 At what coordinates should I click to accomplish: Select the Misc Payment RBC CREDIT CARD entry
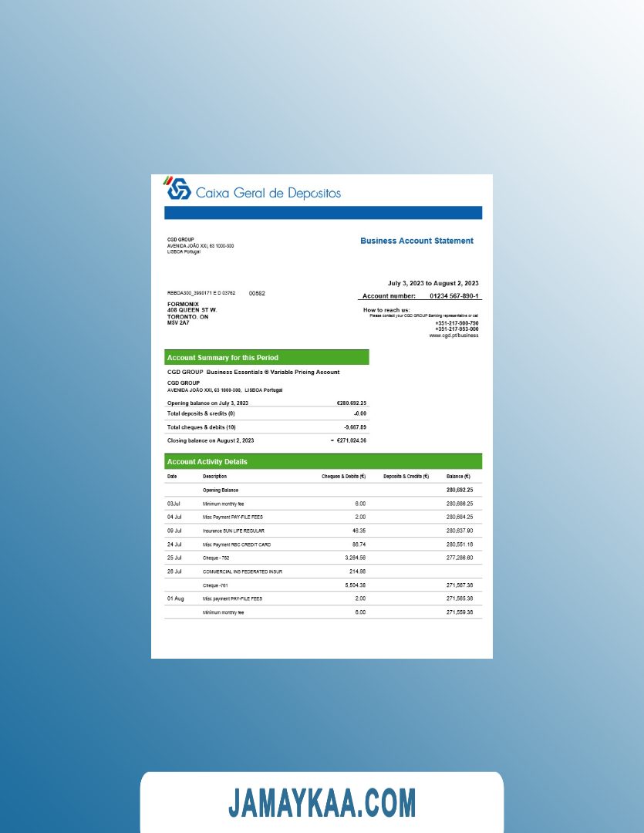tap(237, 545)
